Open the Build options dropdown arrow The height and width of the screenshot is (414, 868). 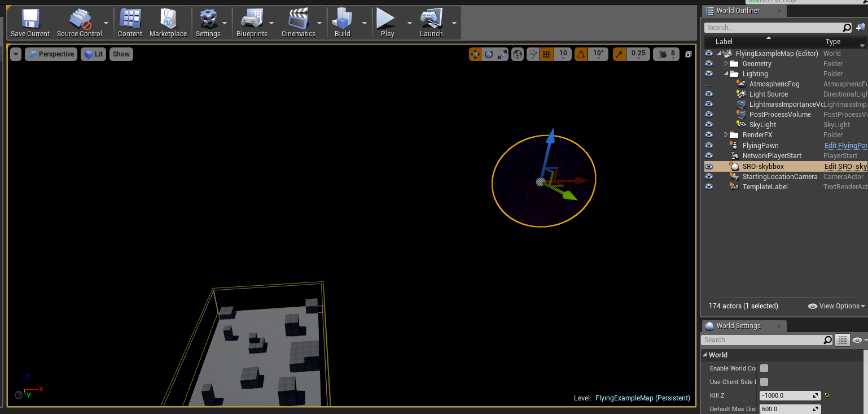(364, 23)
